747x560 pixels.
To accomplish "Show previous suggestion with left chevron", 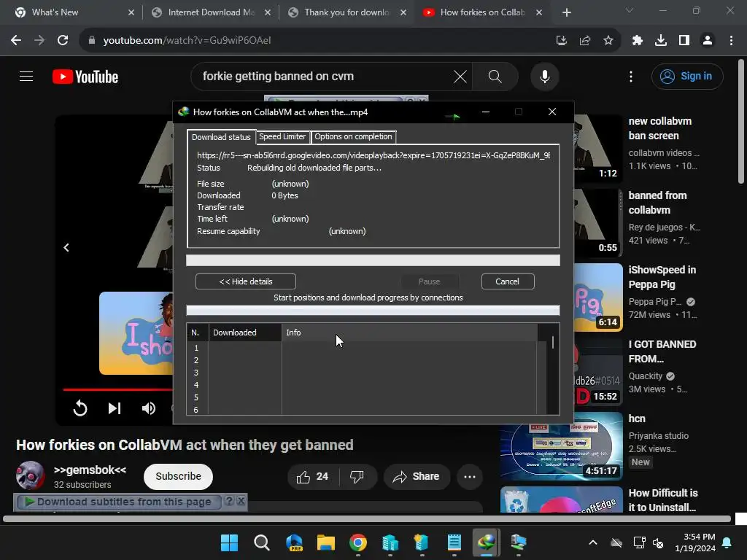I will point(66,248).
